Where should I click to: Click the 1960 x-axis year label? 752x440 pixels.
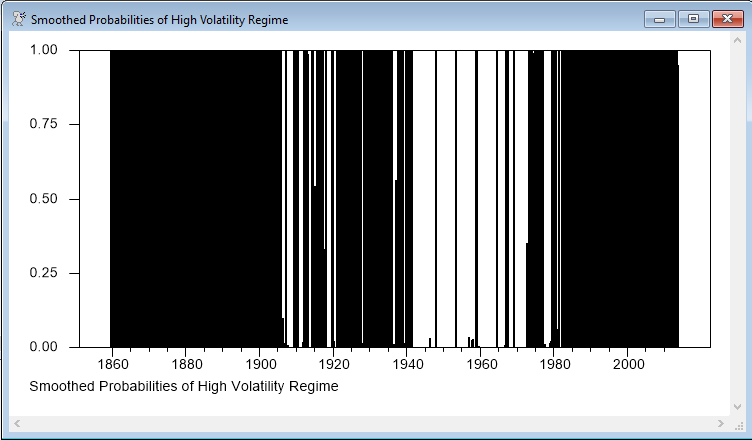tap(481, 365)
